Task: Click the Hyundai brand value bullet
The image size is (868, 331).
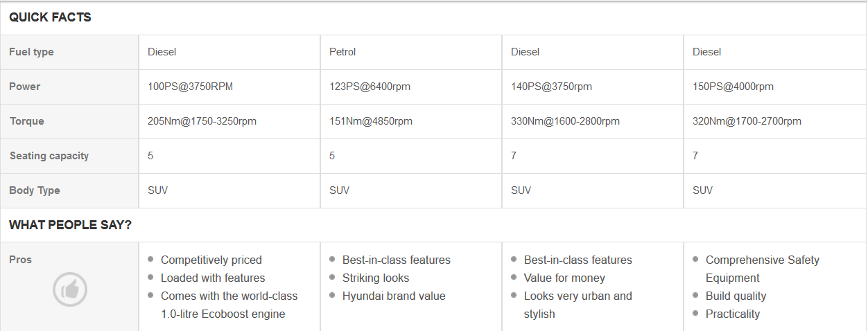Action: click(394, 296)
